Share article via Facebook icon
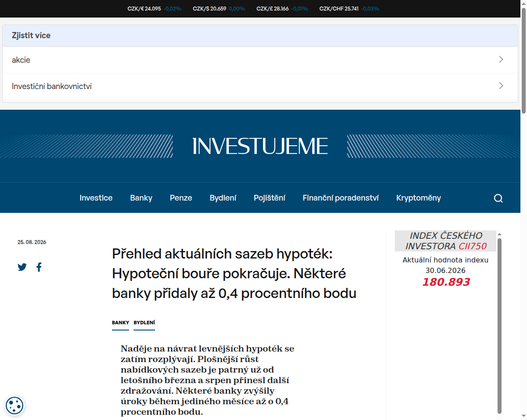Image resolution: width=527 pixels, height=420 pixels. coord(39,267)
